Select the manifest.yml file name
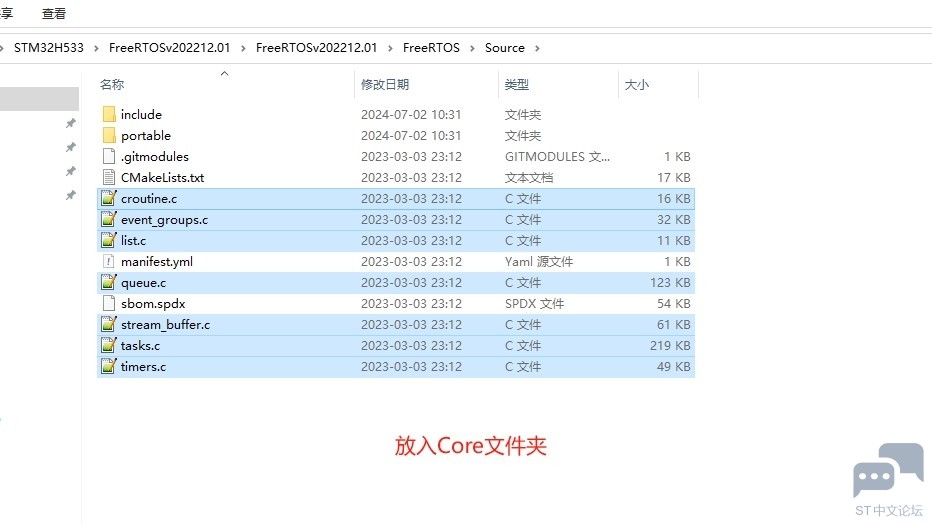932x526 pixels. coord(157,262)
